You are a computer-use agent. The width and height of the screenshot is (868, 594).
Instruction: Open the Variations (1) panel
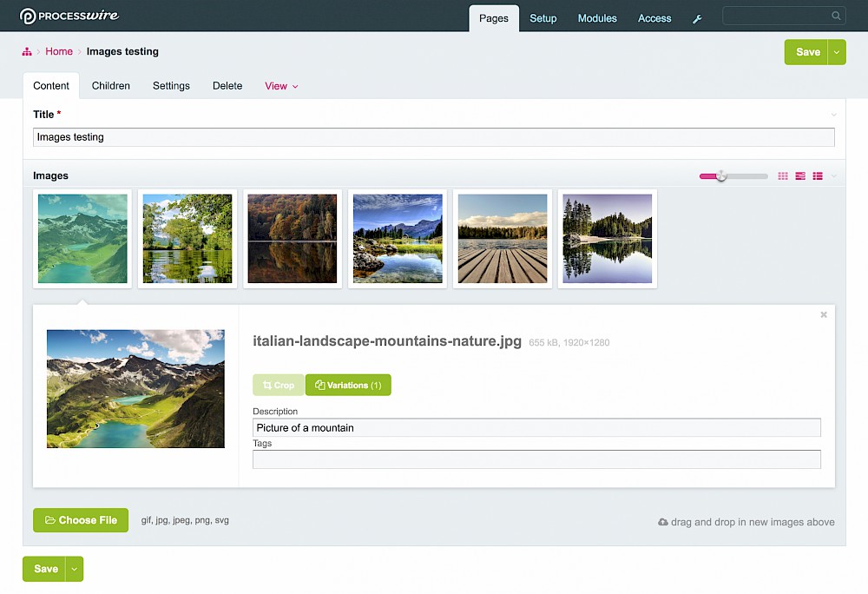point(348,385)
